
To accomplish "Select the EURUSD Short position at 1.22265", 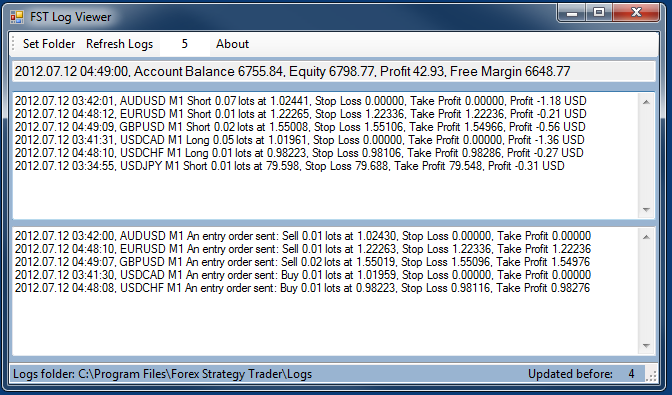I will tap(300, 114).
